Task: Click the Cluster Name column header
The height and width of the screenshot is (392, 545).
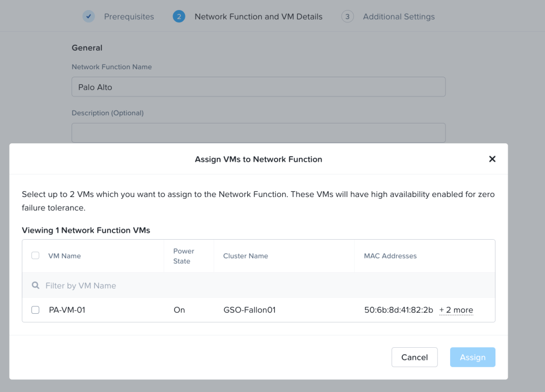Action: 246,256
